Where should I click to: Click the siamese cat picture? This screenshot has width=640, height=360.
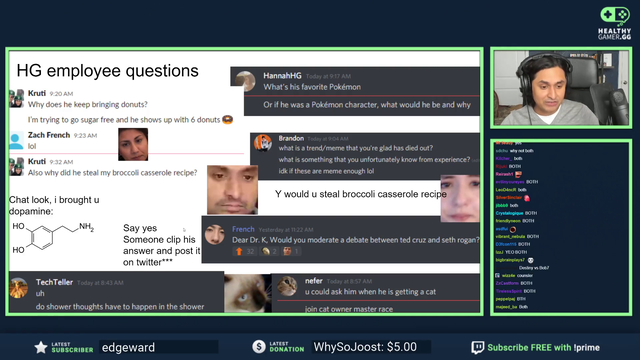tap(248, 293)
